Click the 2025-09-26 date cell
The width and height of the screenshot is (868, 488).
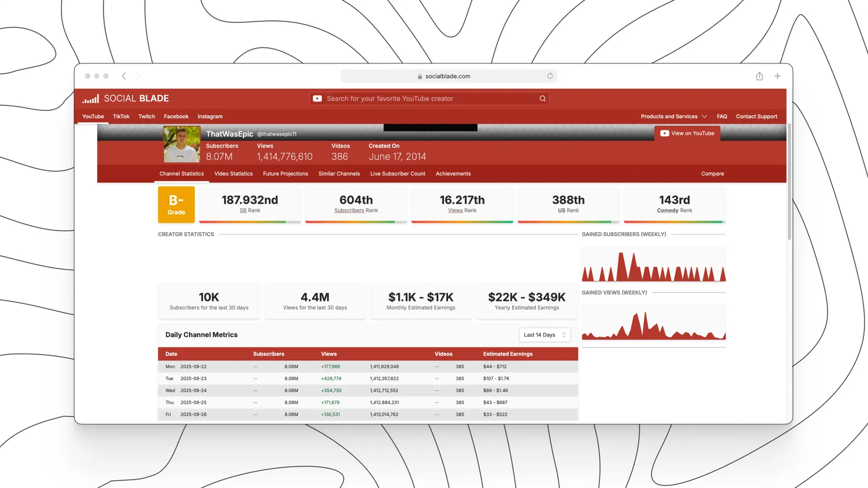point(193,414)
